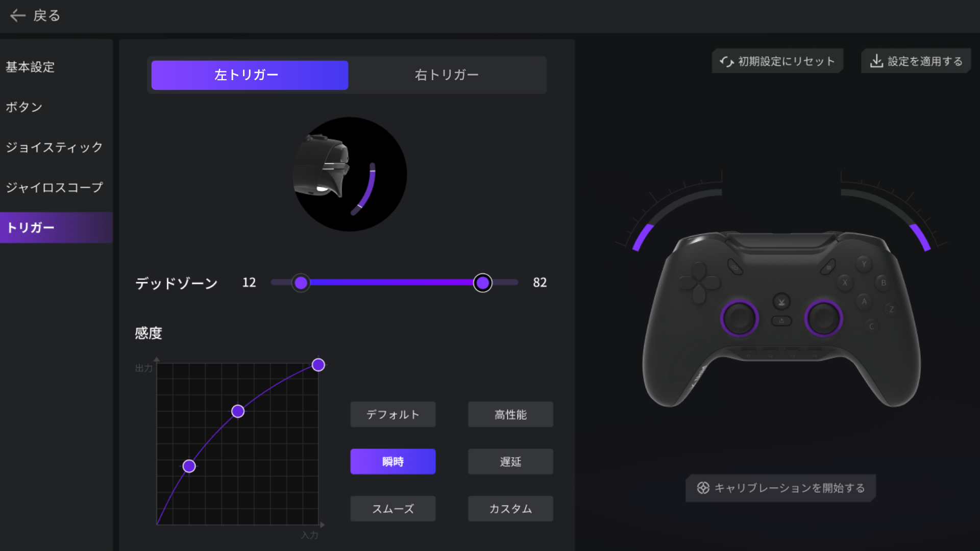The height and width of the screenshot is (551, 980).
Task: Click the deadzone slider right handle
Action: click(x=482, y=283)
